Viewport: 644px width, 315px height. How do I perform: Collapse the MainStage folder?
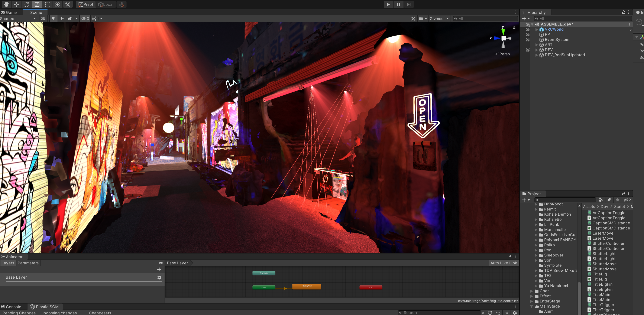pyautogui.click(x=531, y=306)
